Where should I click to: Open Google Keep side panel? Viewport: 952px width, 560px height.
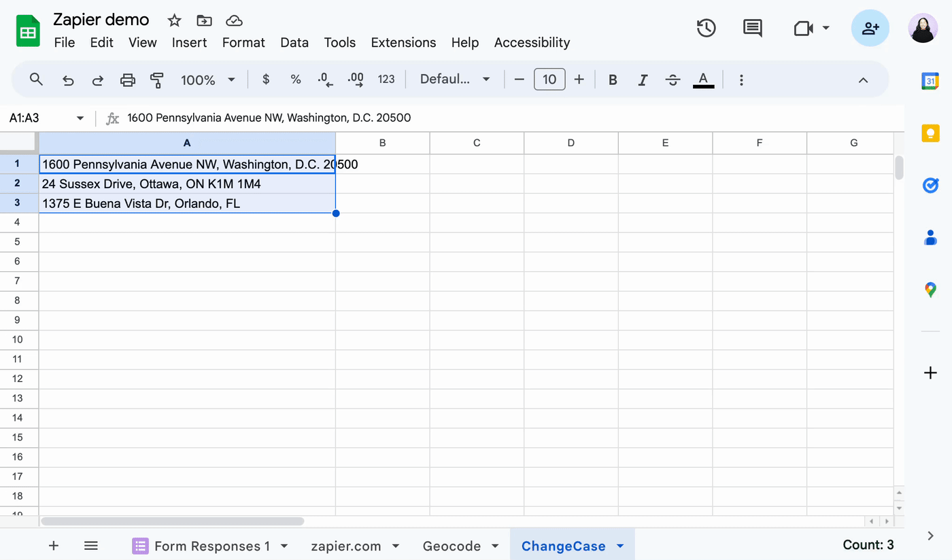(930, 133)
